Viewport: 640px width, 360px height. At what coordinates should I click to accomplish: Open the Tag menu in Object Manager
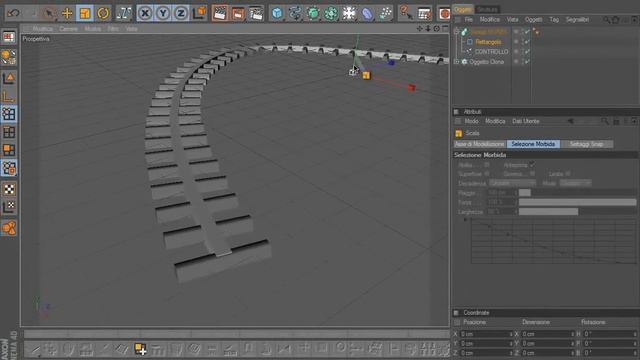point(554,20)
